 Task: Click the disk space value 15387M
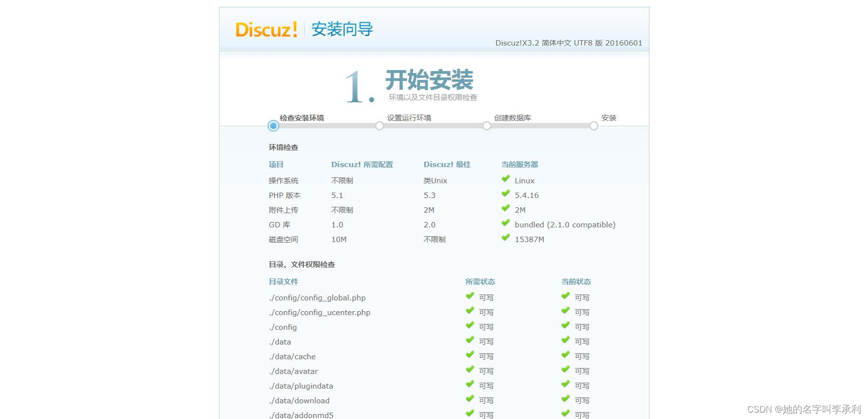[529, 239]
